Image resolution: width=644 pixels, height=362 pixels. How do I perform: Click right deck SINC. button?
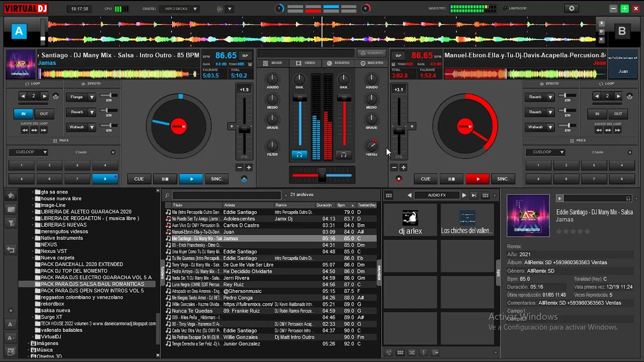tap(503, 179)
